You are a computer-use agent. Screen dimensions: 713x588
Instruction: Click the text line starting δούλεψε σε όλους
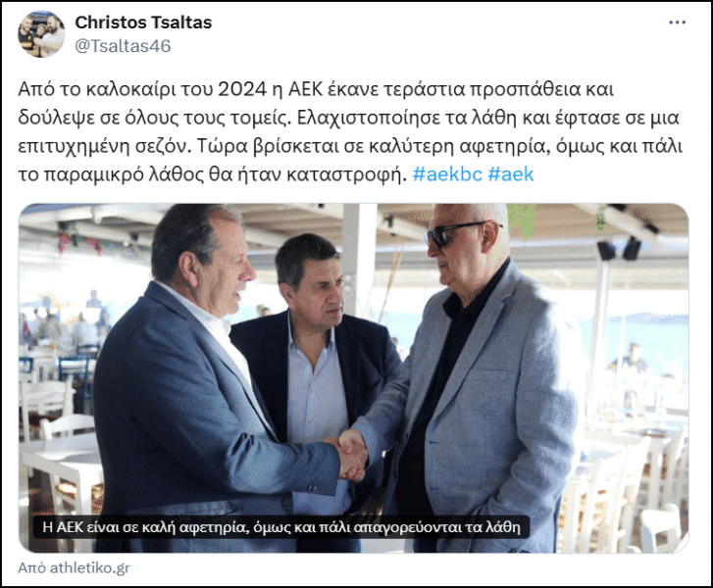(x=348, y=118)
